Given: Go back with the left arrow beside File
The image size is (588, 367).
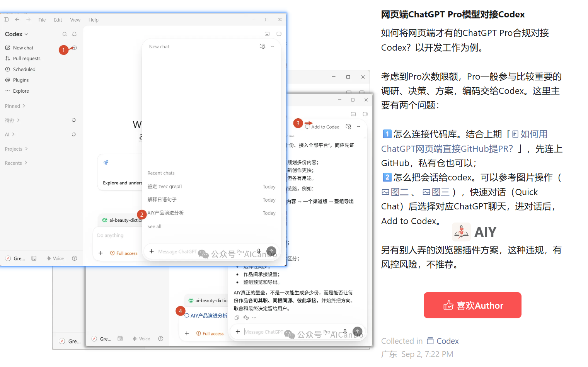Looking at the screenshot, I should (17, 19).
